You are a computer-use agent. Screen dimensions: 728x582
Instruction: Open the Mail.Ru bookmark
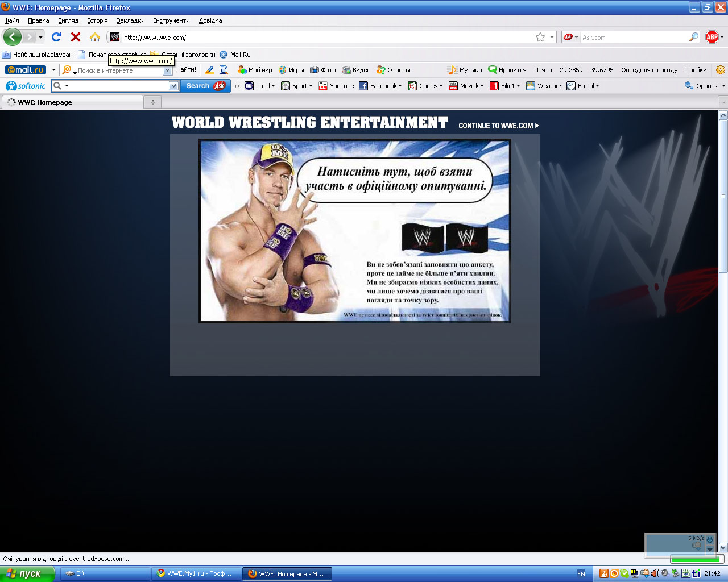pyautogui.click(x=235, y=55)
